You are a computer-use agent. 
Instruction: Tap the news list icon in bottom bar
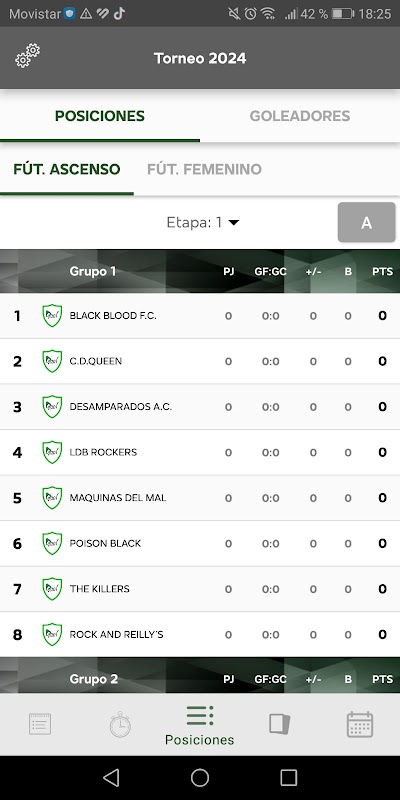(40, 724)
